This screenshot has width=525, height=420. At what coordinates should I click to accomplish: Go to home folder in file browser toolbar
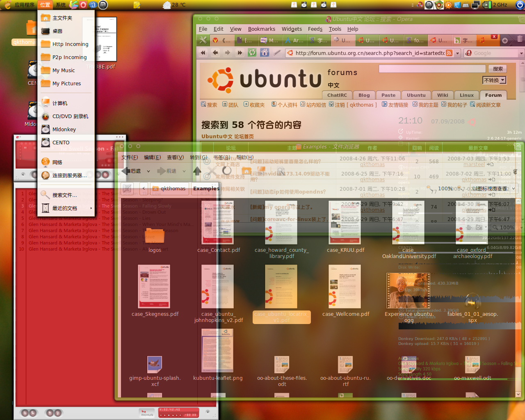pos(247,171)
